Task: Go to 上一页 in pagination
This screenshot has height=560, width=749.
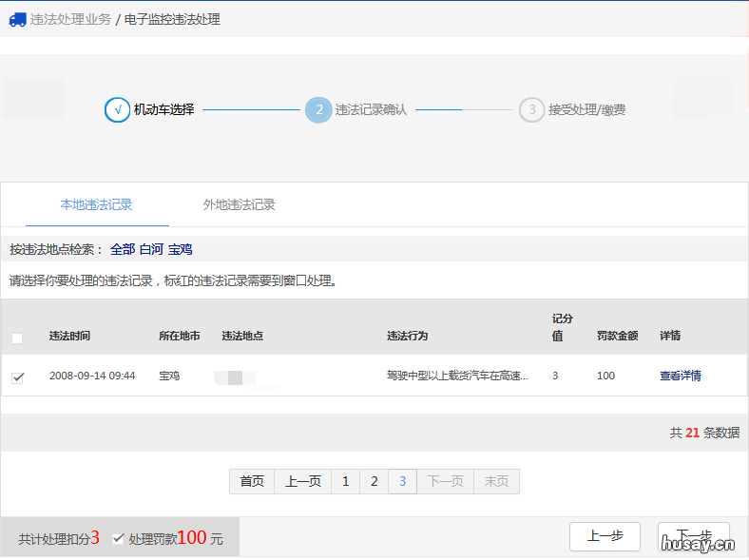Action: point(303,481)
